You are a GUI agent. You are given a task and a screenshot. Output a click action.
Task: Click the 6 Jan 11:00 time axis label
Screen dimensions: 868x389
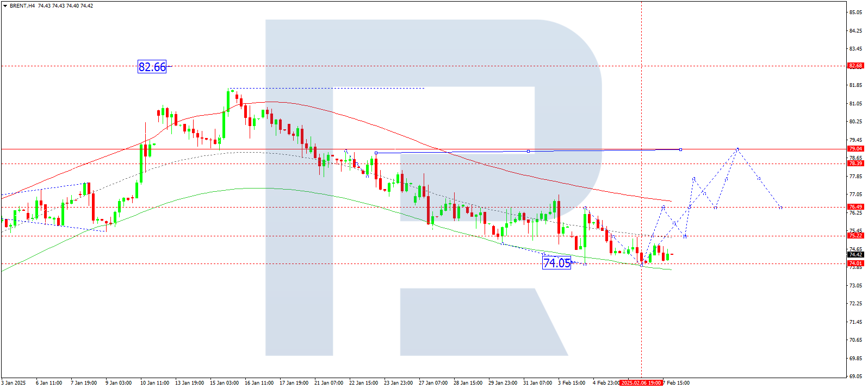(x=49, y=383)
